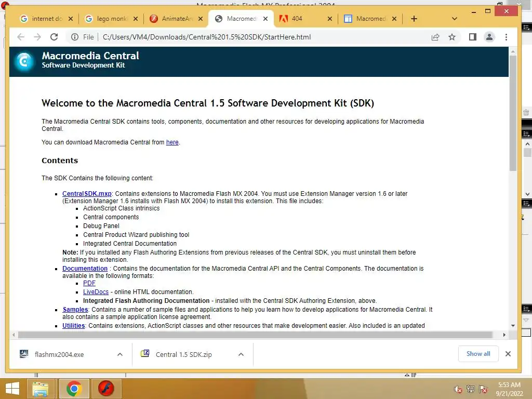Click the share page icon

point(435,37)
